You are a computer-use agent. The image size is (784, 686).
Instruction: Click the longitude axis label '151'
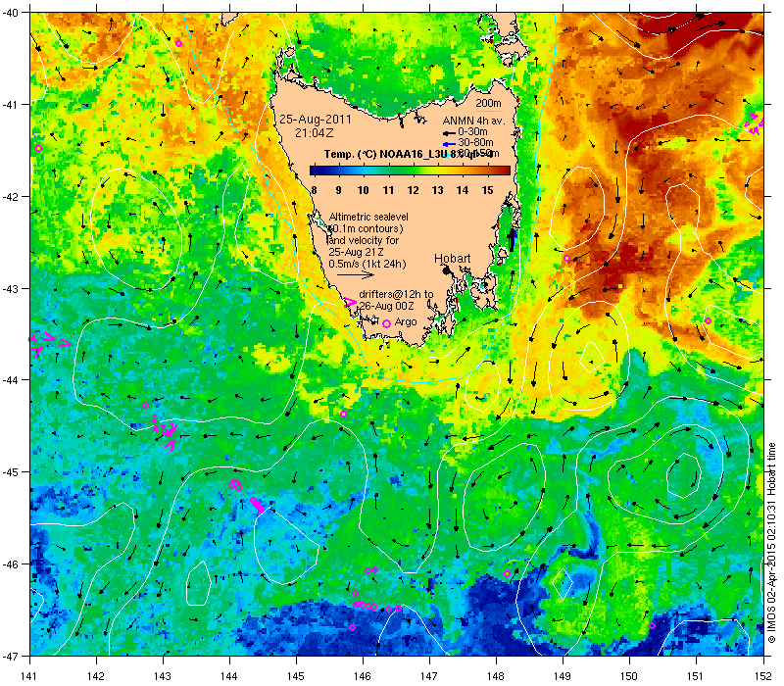[x=696, y=676]
